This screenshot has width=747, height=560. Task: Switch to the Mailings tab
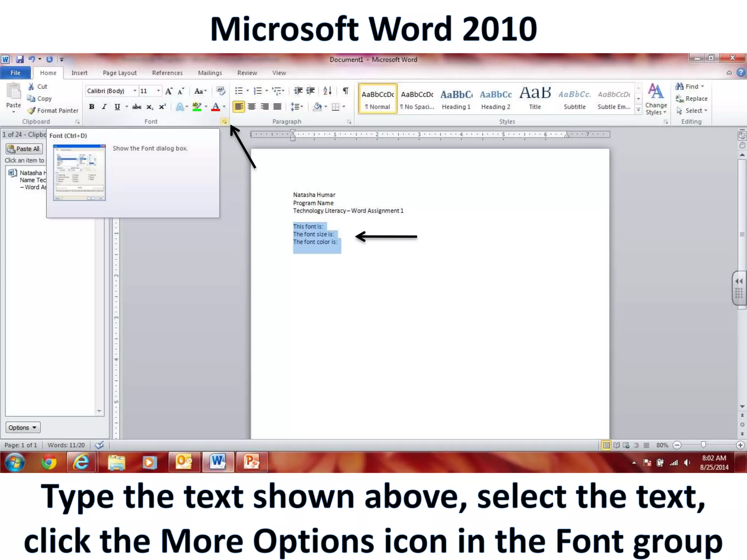click(x=210, y=73)
